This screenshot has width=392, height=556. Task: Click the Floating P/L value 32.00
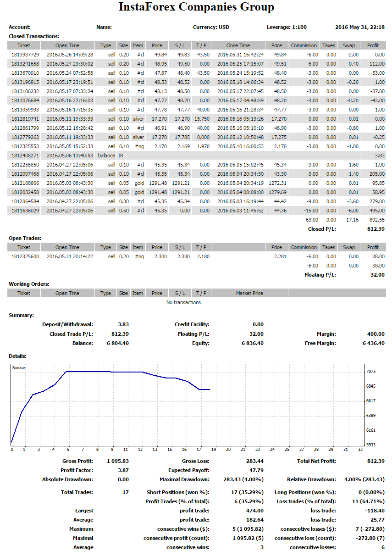tap(378, 274)
